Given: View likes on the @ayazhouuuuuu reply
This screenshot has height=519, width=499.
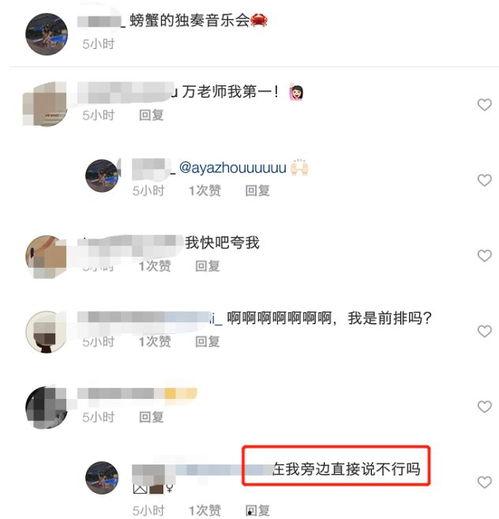Looking at the screenshot, I should tap(205, 191).
